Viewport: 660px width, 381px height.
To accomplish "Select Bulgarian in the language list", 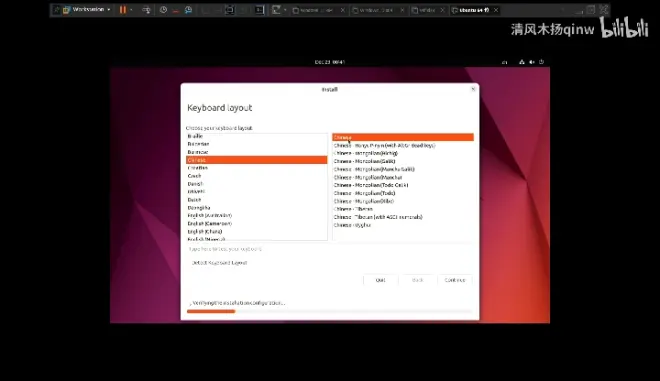I will click(x=256, y=144).
